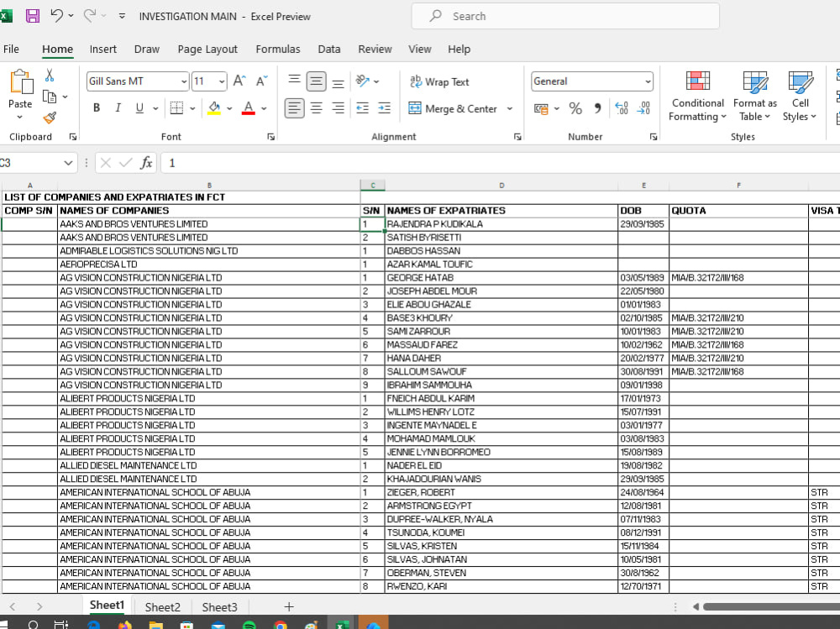Click Increase Decimal icon

(x=622, y=109)
